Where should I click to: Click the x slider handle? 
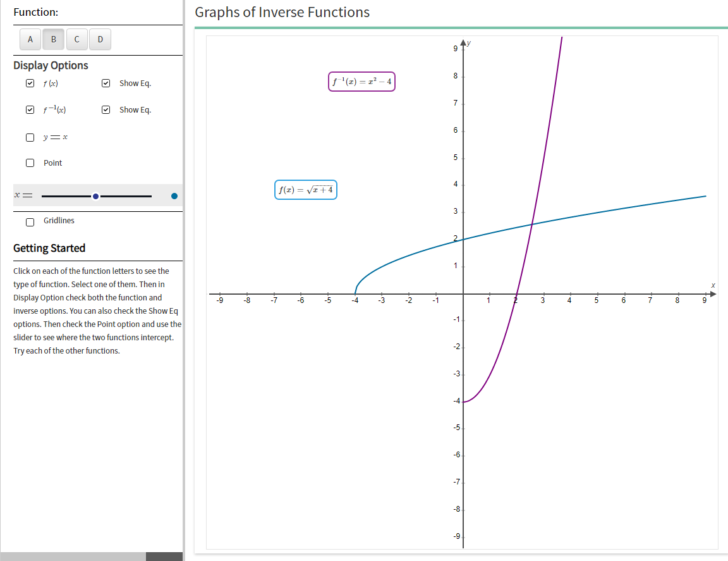coord(95,196)
